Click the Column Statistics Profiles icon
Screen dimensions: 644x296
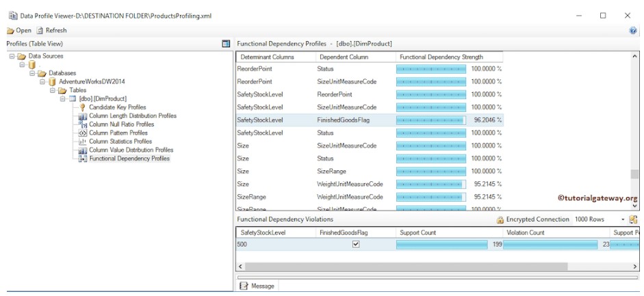click(x=83, y=142)
